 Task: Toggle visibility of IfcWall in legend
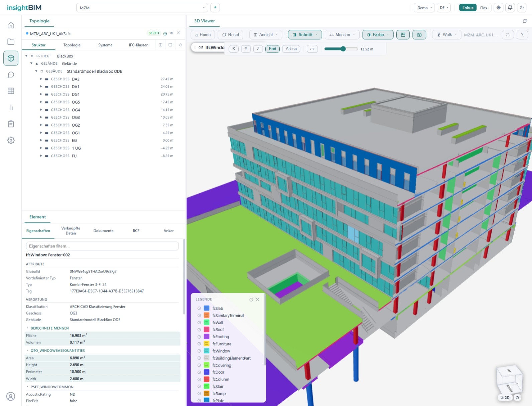(199, 323)
